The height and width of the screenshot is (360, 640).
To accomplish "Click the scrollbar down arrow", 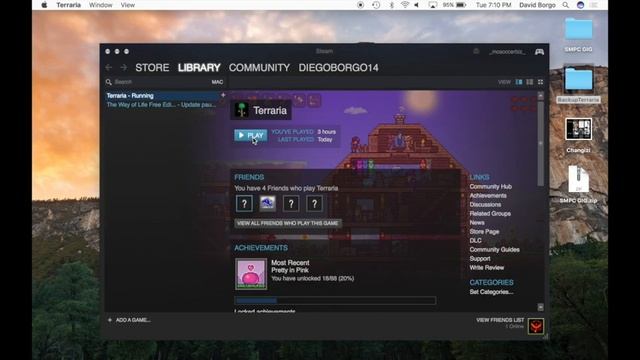I will tap(540, 307).
